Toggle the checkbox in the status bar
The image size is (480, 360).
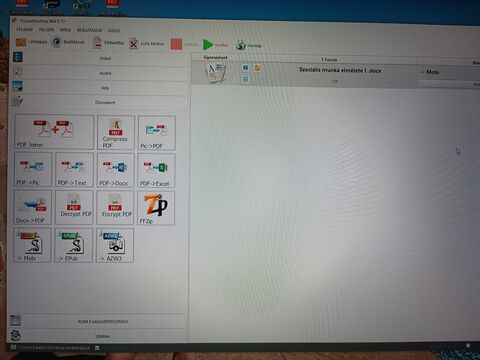pos(97,348)
